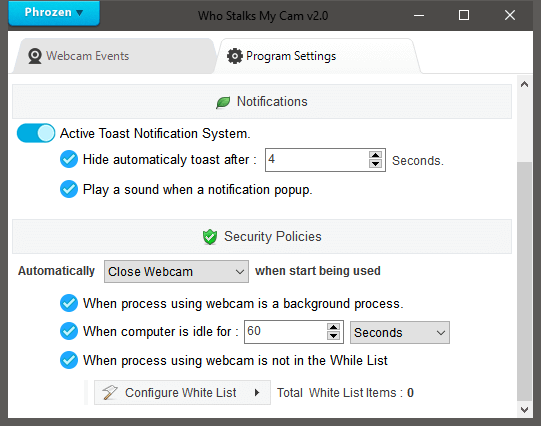Uncheck background process webcam policy checkbox
This screenshot has width=541, height=426.
pos(69,303)
